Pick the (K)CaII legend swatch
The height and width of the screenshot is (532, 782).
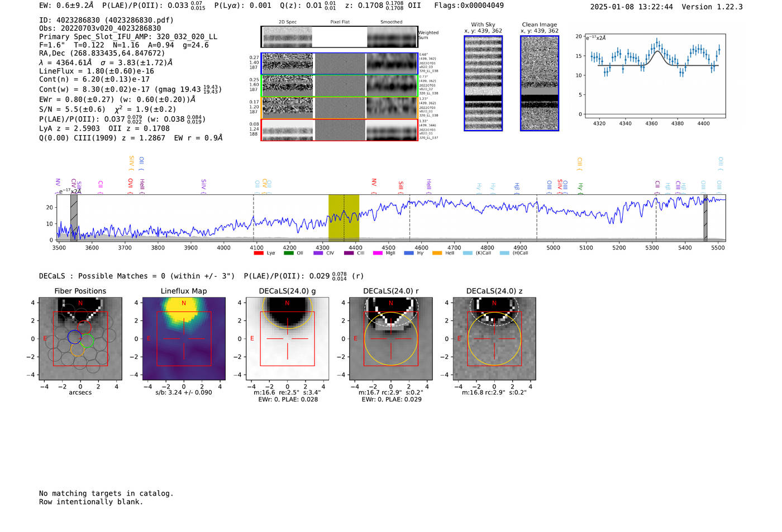tap(468, 253)
